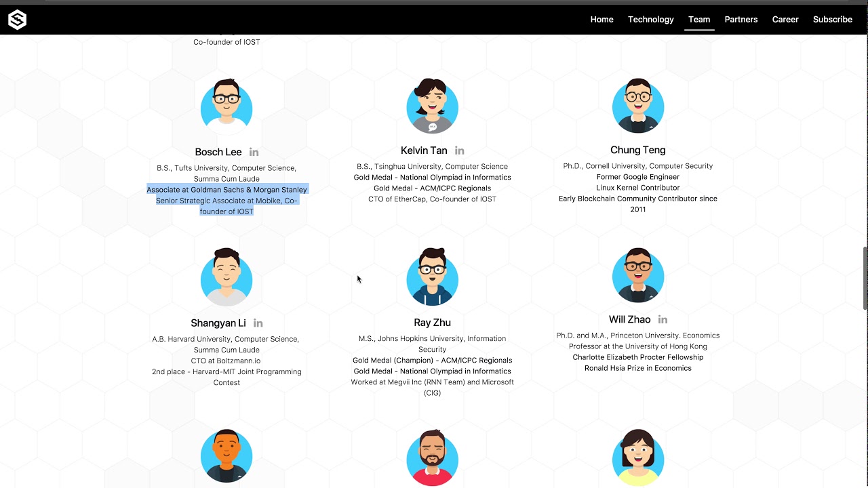Click the name Shangyan Li
The width and height of the screenshot is (868, 488).
[x=218, y=323]
